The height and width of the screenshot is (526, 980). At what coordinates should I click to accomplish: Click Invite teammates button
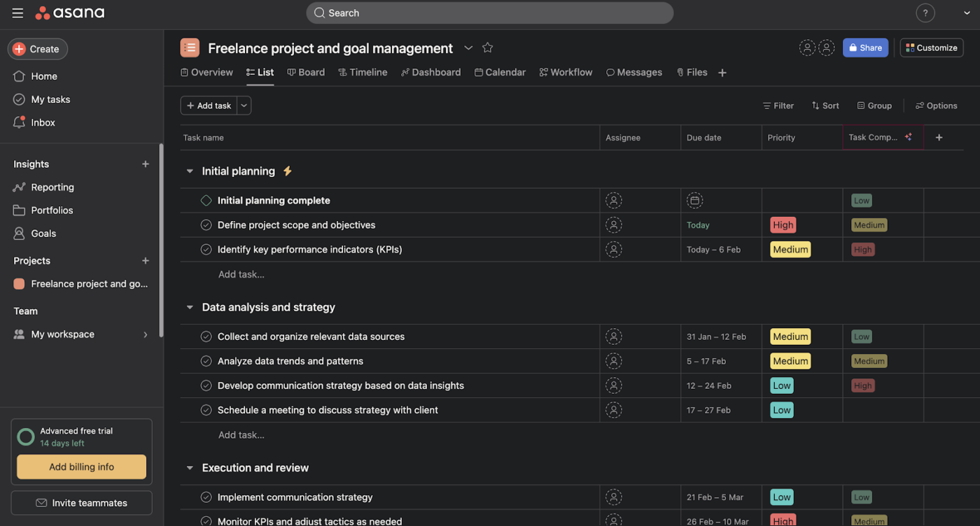click(82, 503)
